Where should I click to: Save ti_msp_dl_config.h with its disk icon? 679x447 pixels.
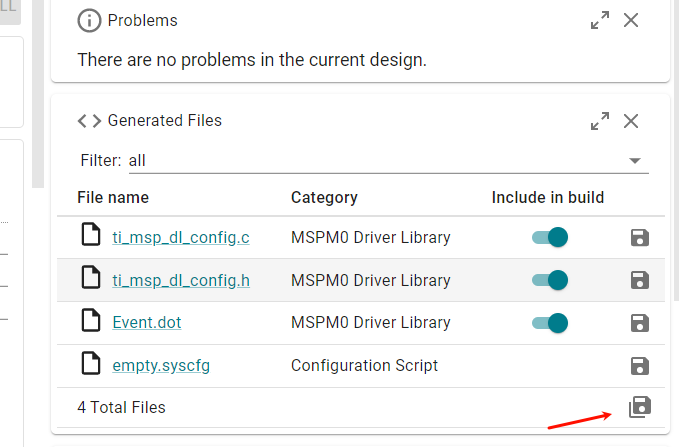(x=640, y=280)
